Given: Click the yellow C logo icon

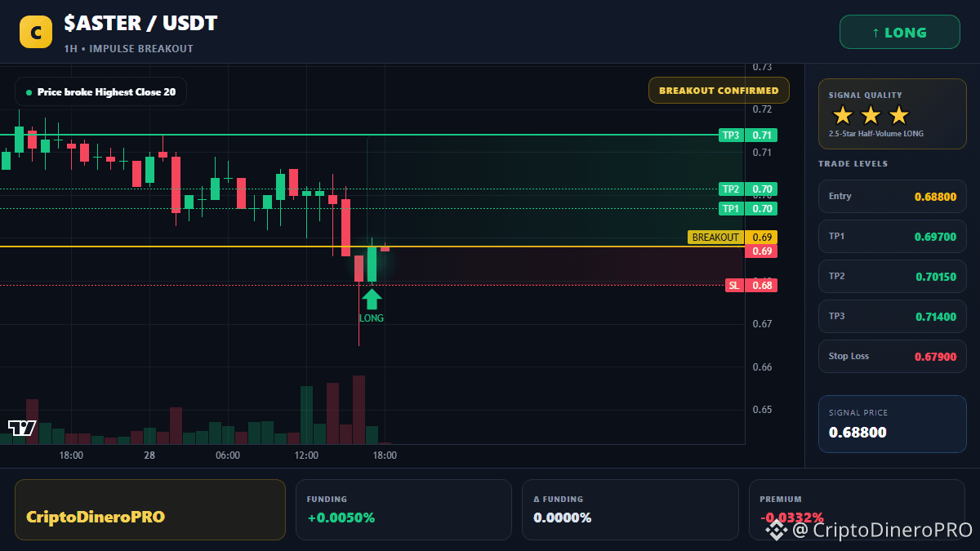Looking at the screenshot, I should (x=36, y=32).
